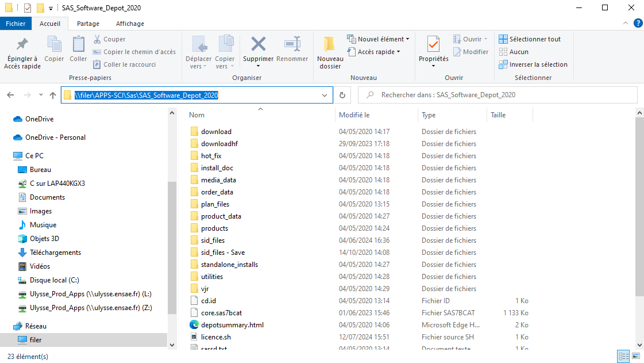Click Inverser la sélection
This screenshot has width=644, height=363.
[533, 64]
